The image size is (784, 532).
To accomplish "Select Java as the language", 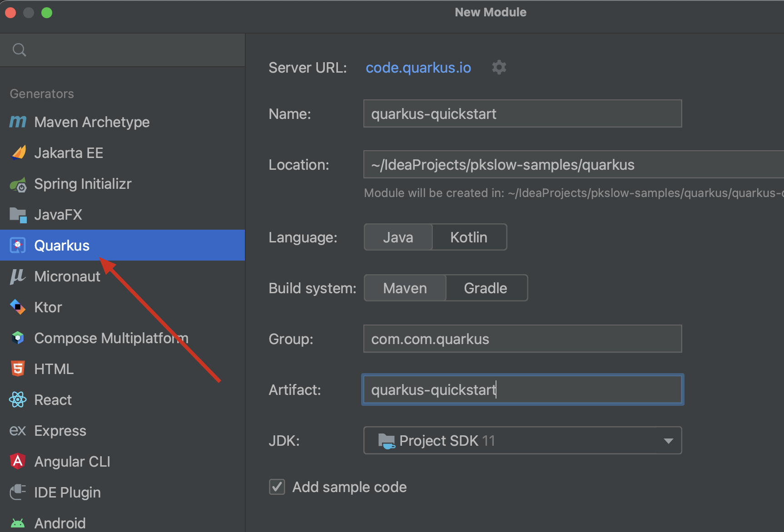I will point(398,237).
